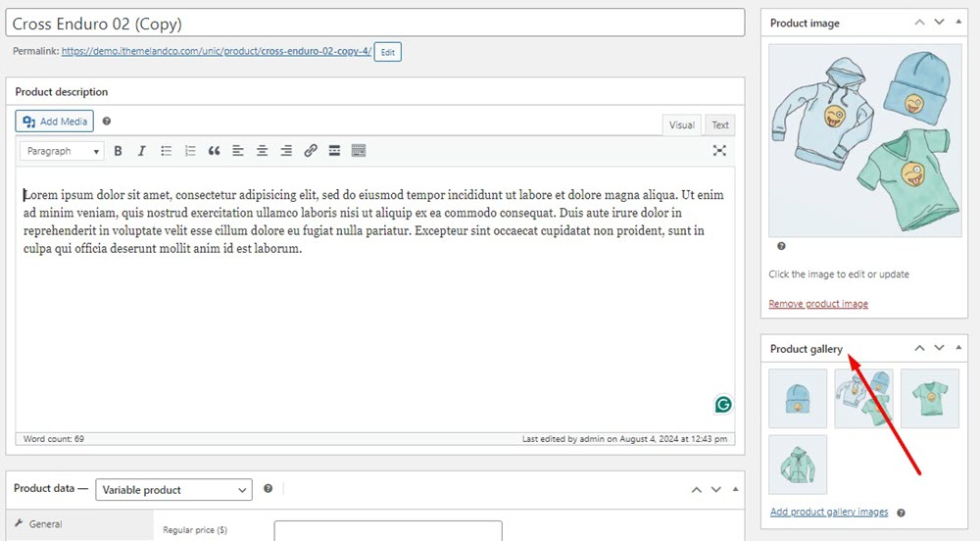This screenshot has width=980, height=541.
Task: Move Product gallery panel up
Action: [x=919, y=348]
